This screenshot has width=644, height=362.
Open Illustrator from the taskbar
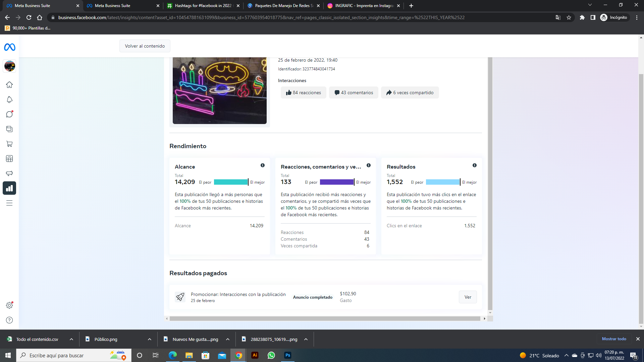pos(255,355)
